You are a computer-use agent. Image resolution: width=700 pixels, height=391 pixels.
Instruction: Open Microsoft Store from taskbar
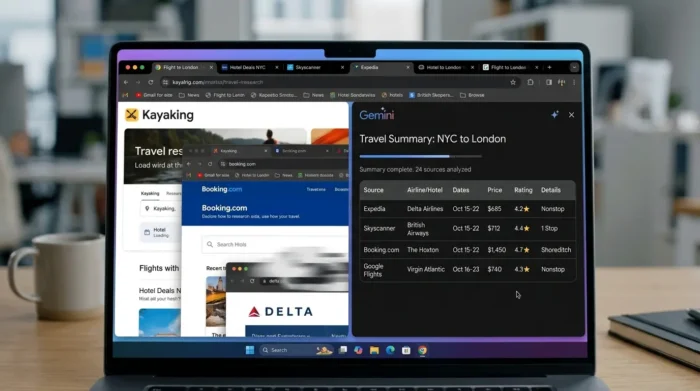coord(406,350)
